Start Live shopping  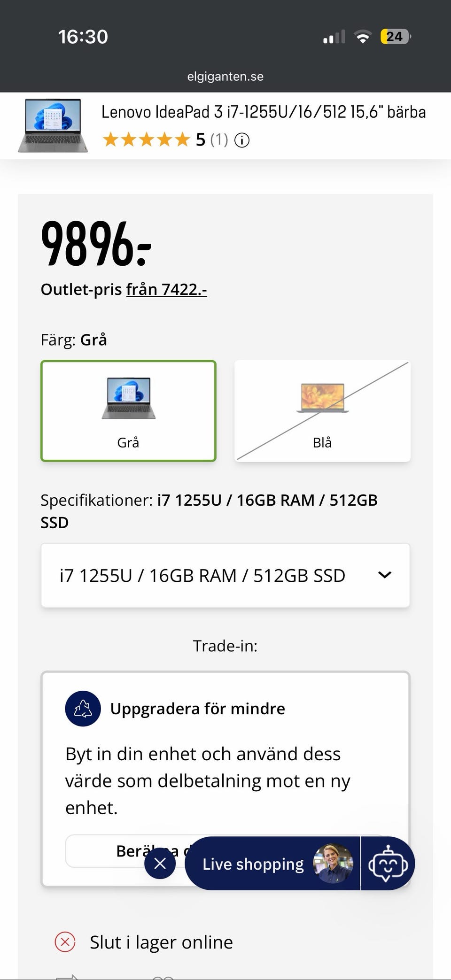click(x=253, y=864)
